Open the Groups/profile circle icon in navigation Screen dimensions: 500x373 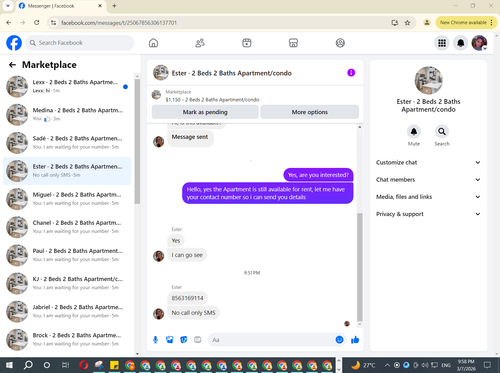click(340, 43)
